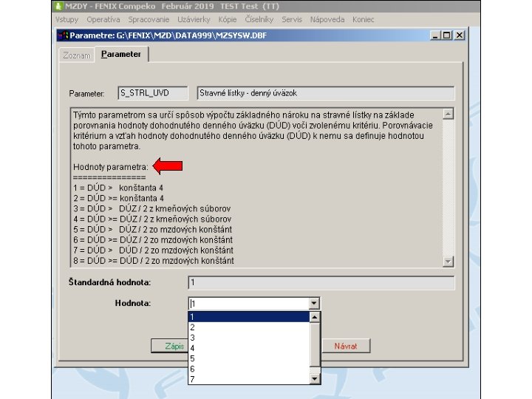
Task: Click line '8 = DÚD >= DÚD / 2 zo mzdových konštánt'
Action: 154,261
